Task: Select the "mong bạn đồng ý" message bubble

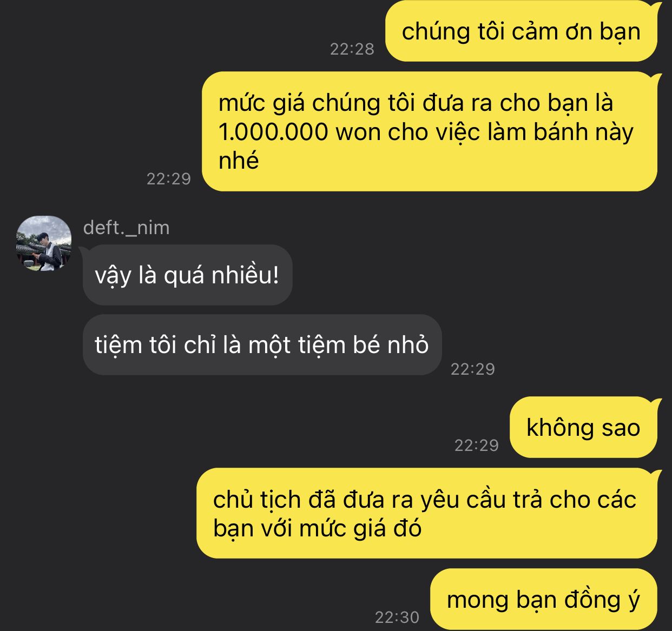Action: tap(544, 599)
